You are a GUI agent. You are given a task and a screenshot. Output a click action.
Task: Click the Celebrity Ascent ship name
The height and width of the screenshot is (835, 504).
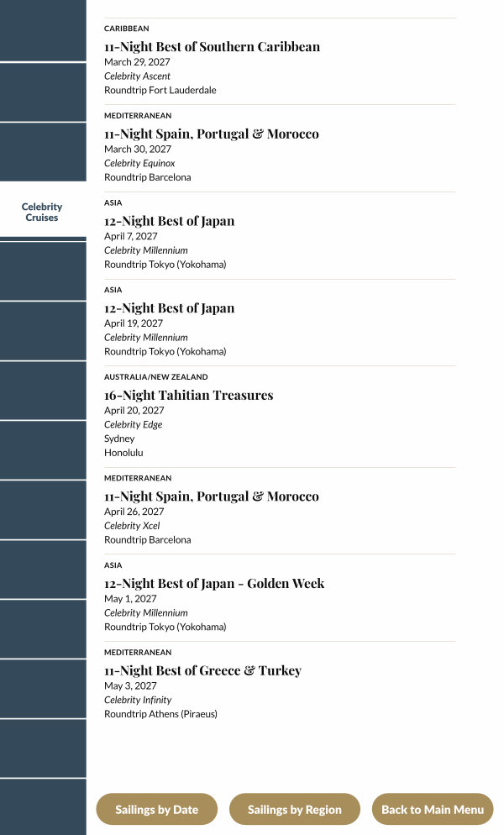[138, 76]
